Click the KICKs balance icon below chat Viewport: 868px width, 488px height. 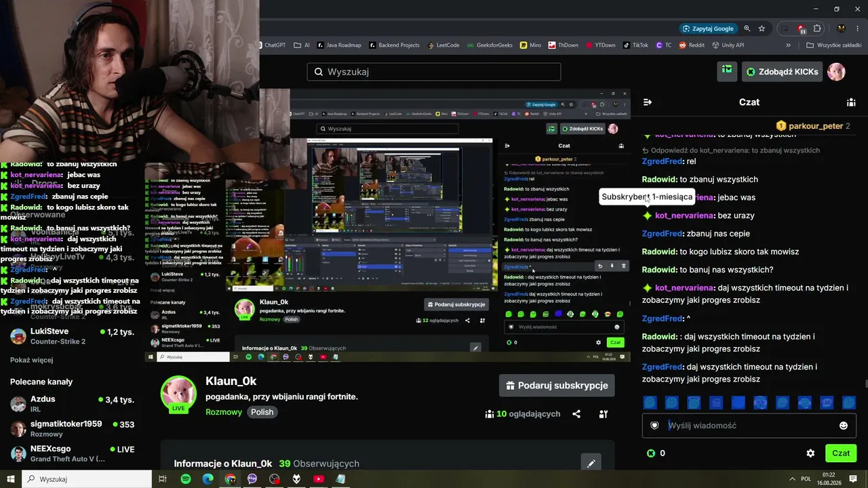pos(651,453)
